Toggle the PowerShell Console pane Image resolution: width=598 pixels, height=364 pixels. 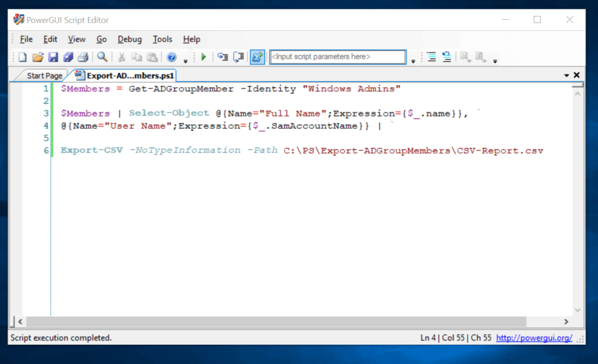coord(258,57)
